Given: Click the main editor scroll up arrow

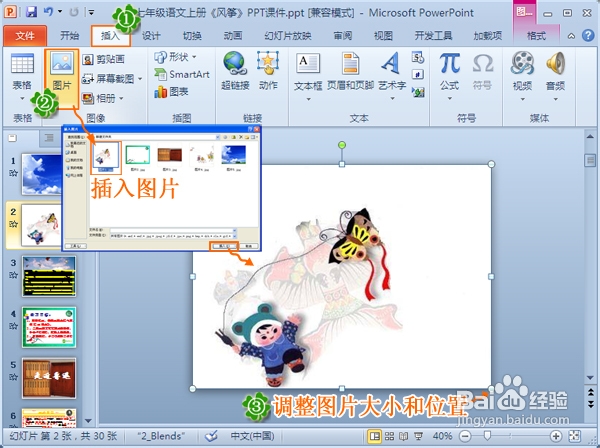Looking at the screenshot, I should 590,136.
